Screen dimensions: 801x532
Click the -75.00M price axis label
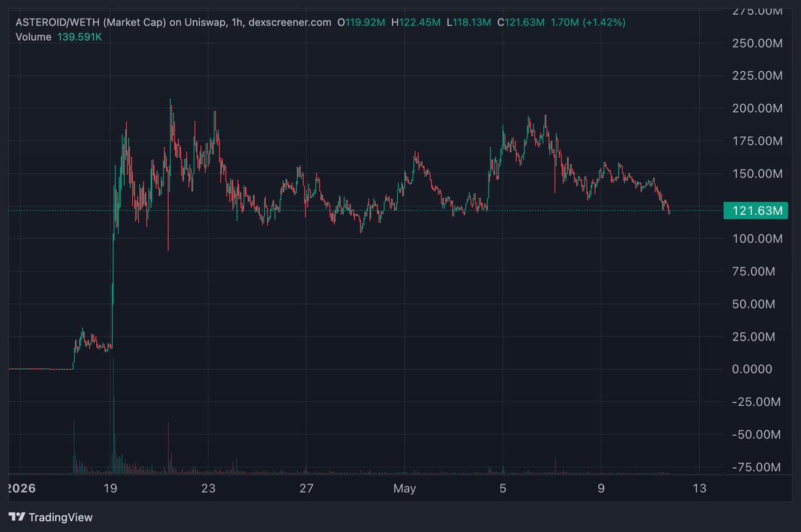pyautogui.click(x=758, y=467)
